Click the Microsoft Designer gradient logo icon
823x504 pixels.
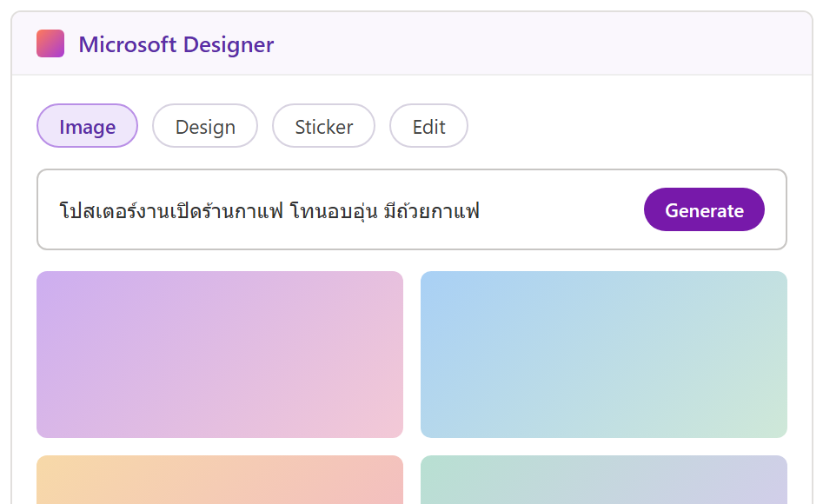50,43
